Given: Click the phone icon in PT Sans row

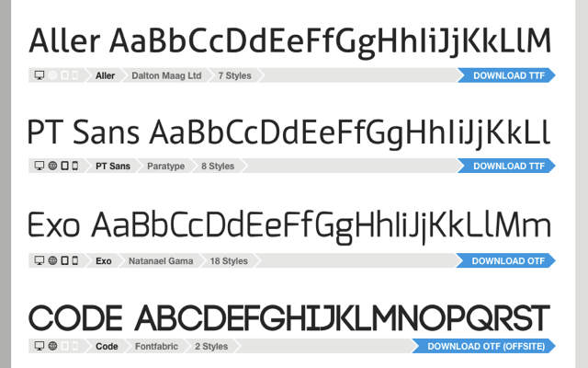Looking at the screenshot, I should tap(75, 166).
